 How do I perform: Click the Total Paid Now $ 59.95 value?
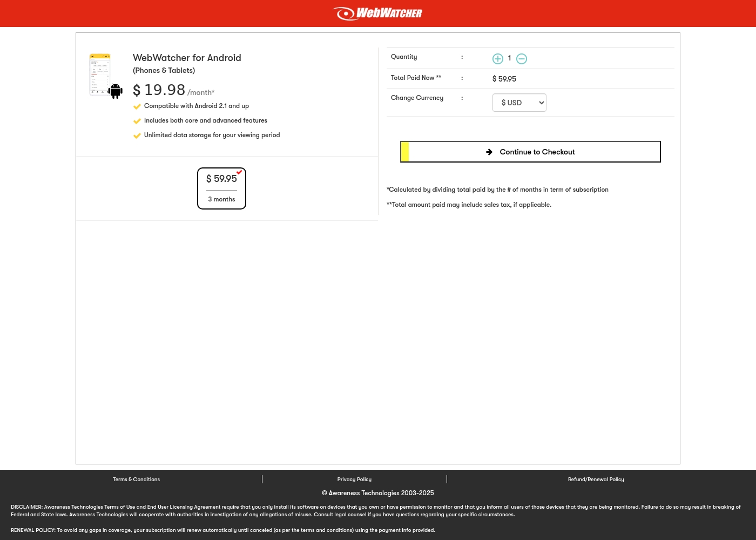tap(504, 79)
